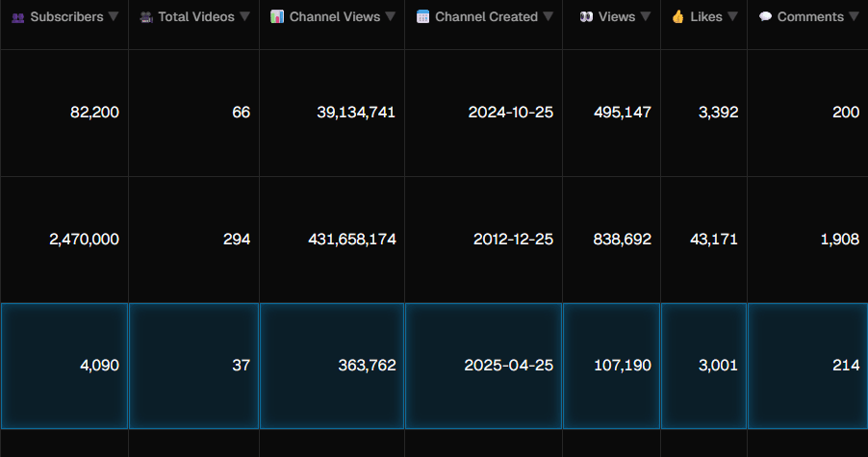Image resolution: width=868 pixels, height=457 pixels.
Task: Click the Channel Created calendar icon
Action: coord(422,16)
